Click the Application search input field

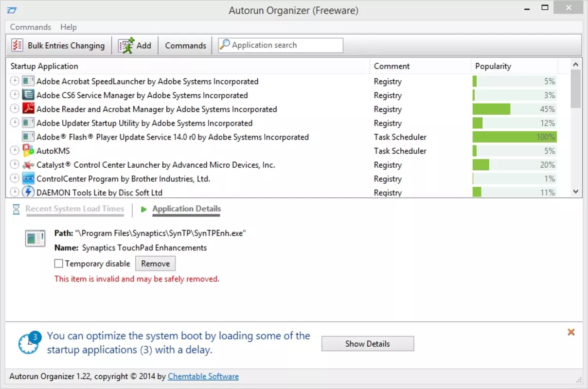[281, 45]
